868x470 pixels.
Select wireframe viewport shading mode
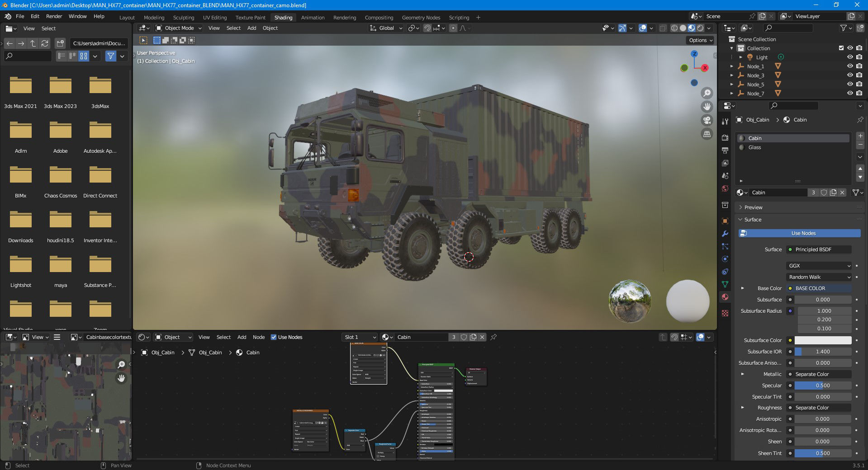point(674,28)
